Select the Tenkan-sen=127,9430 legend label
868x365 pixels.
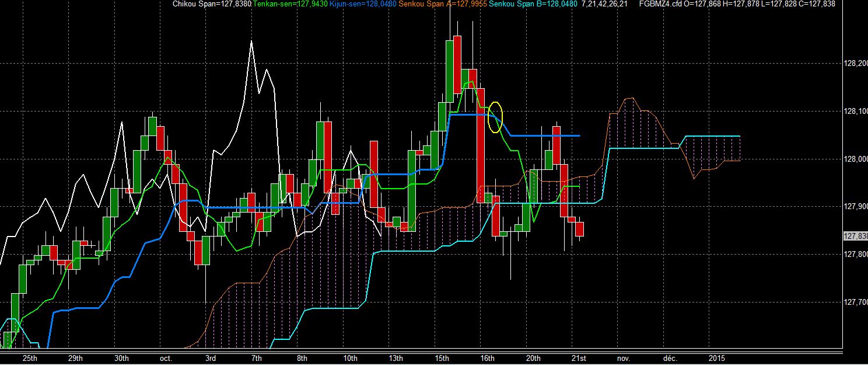point(289,4)
